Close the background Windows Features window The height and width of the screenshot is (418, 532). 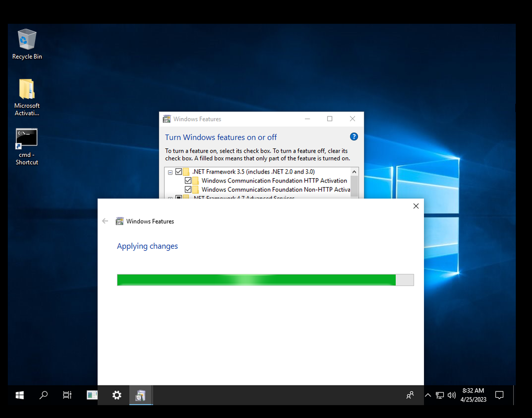pos(352,119)
